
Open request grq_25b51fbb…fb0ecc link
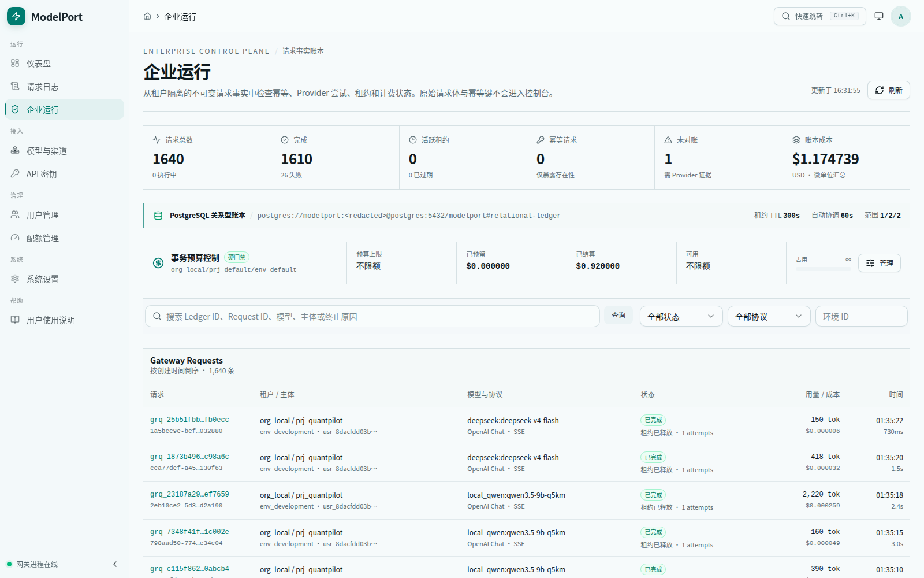pyautogui.click(x=189, y=420)
